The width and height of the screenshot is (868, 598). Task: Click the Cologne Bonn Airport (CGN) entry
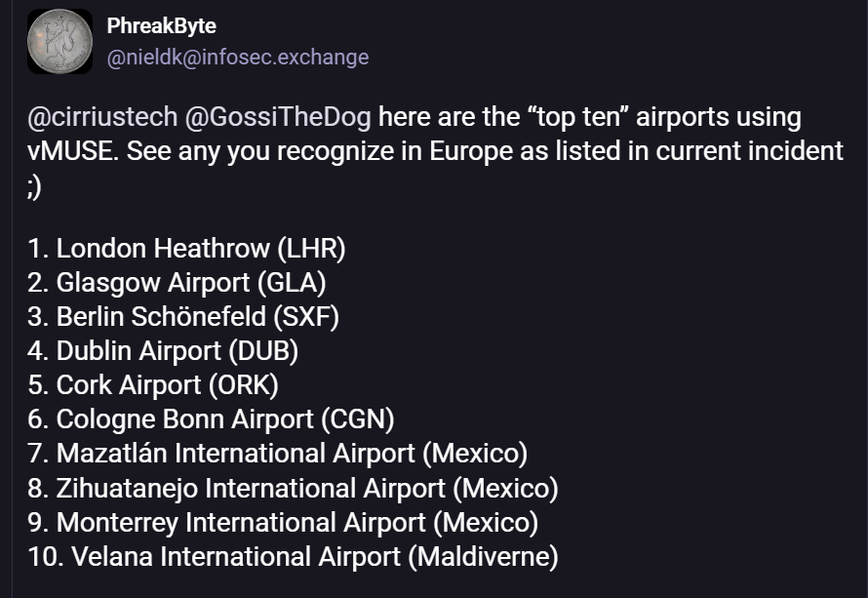coord(211,419)
